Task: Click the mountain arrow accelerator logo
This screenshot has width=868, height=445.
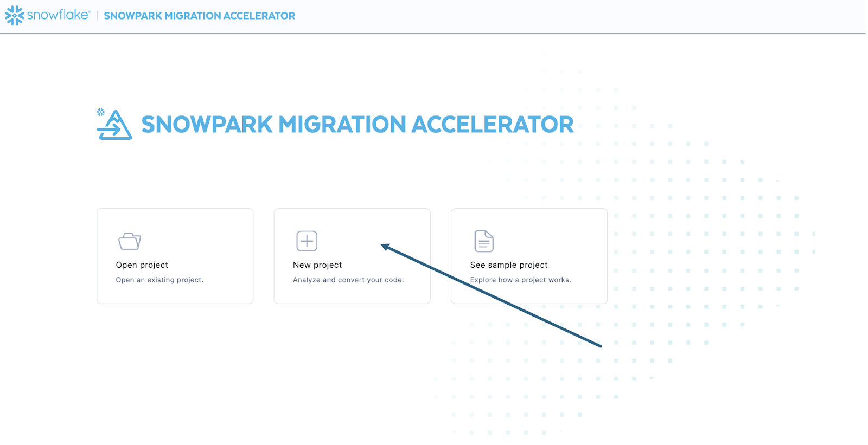Action: (116, 127)
